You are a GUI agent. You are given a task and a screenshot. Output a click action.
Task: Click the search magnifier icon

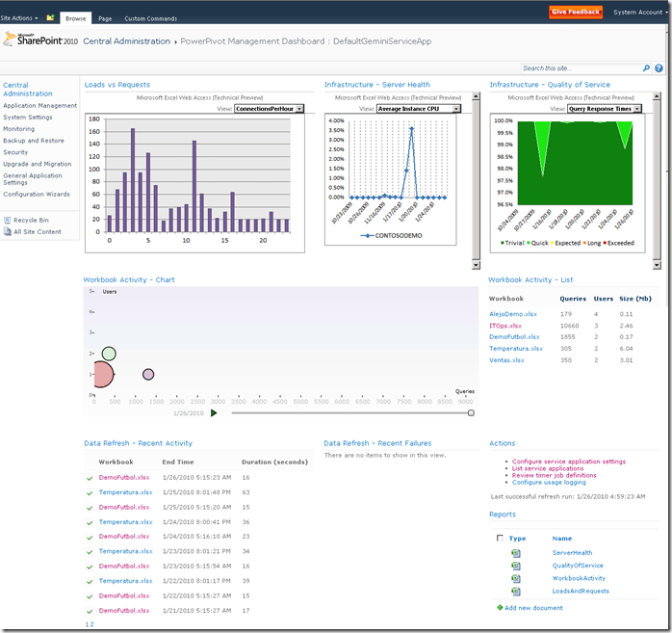646,68
